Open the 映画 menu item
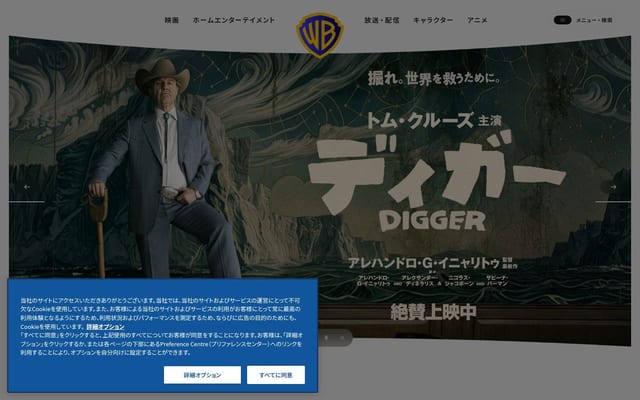 pos(171,20)
